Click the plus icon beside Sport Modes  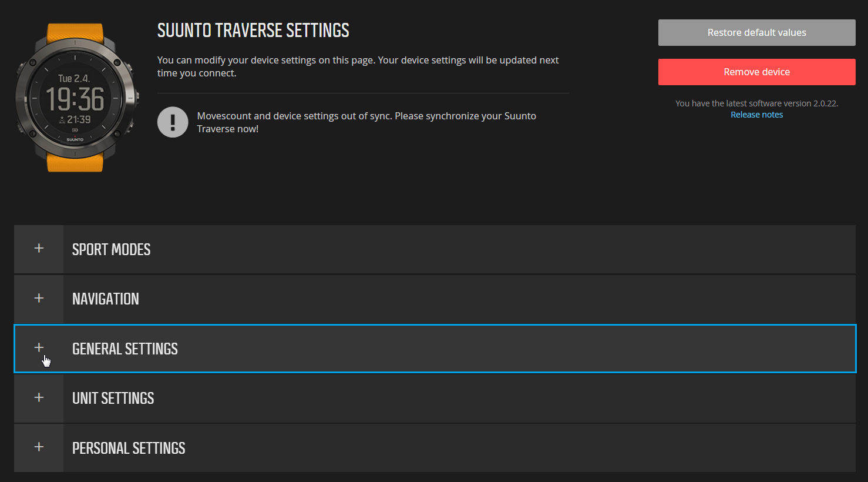coord(39,249)
